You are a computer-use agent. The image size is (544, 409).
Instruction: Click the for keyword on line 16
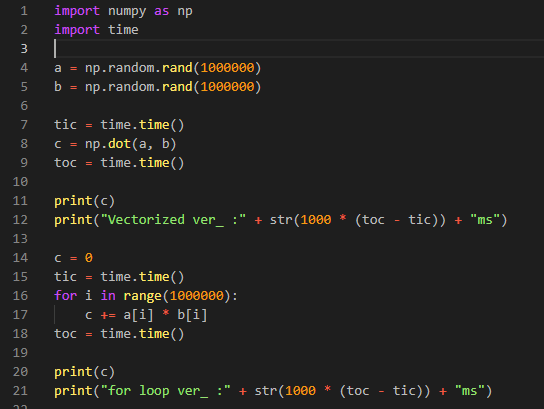65,296
